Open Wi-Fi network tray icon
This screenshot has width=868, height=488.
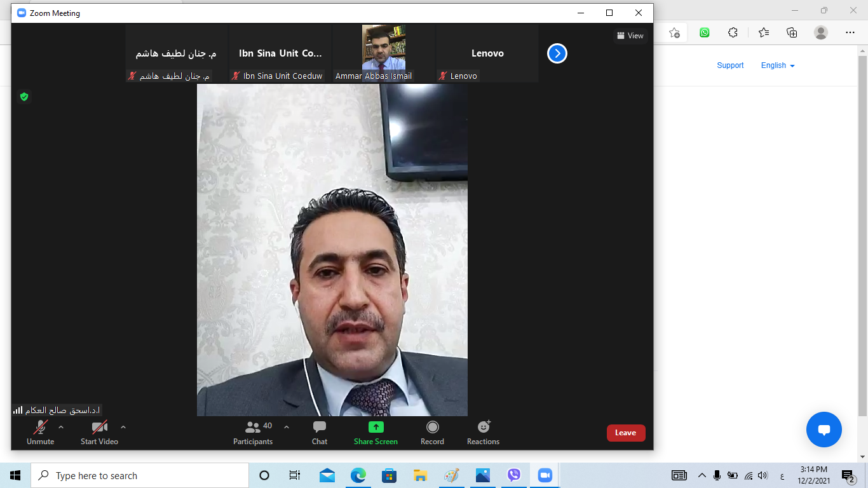[x=749, y=475]
